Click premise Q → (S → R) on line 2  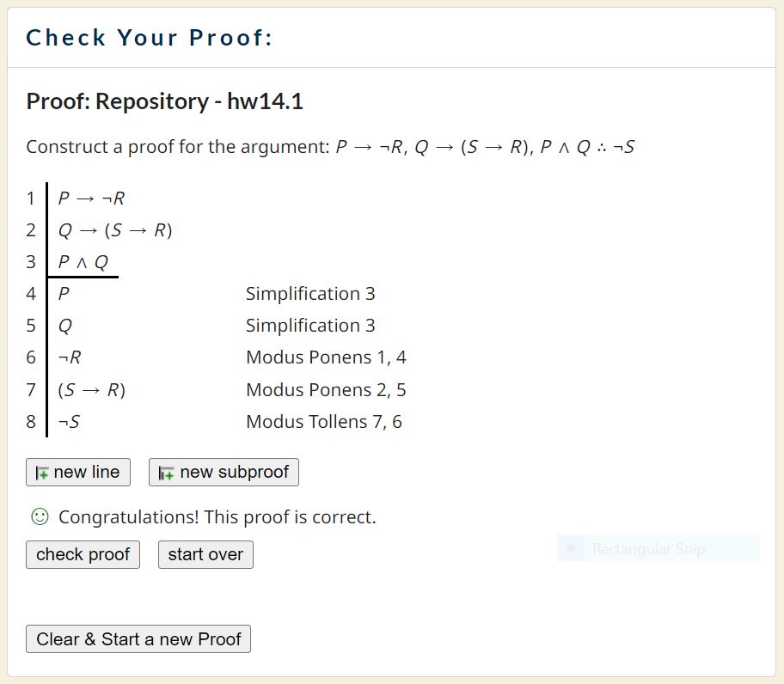coord(115,230)
